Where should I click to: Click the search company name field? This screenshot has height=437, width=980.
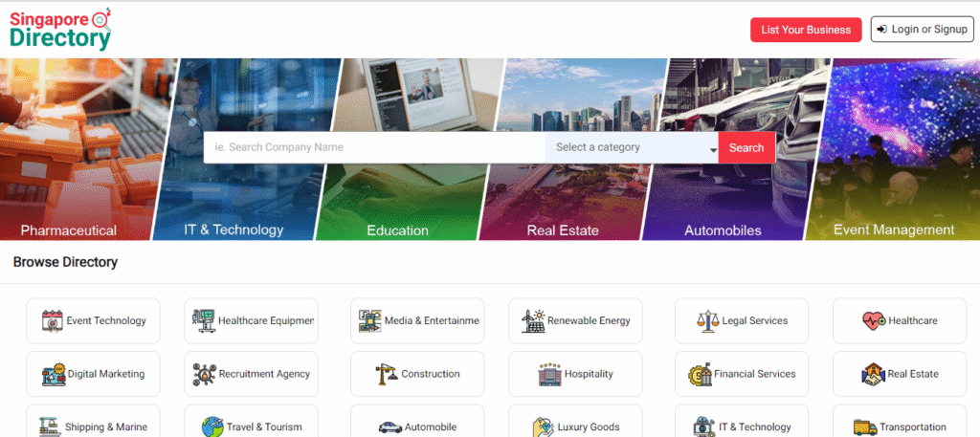click(x=374, y=148)
